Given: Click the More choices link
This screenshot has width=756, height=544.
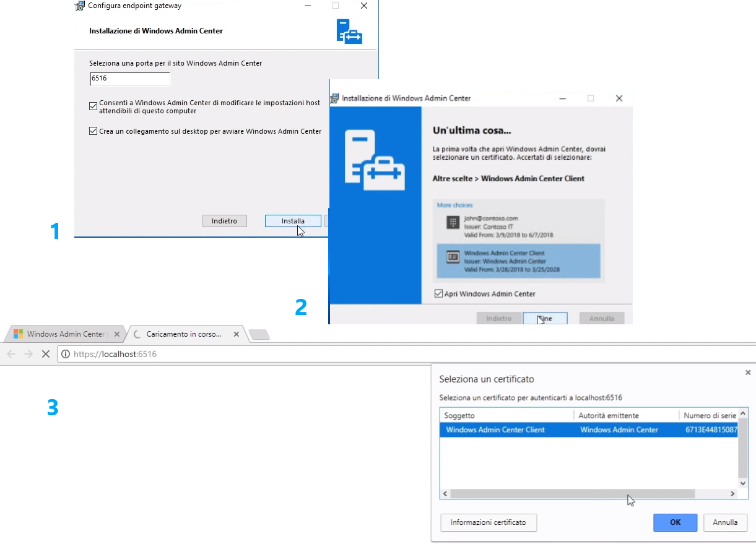Looking at the screenshot, I should (x=454, y=205).
